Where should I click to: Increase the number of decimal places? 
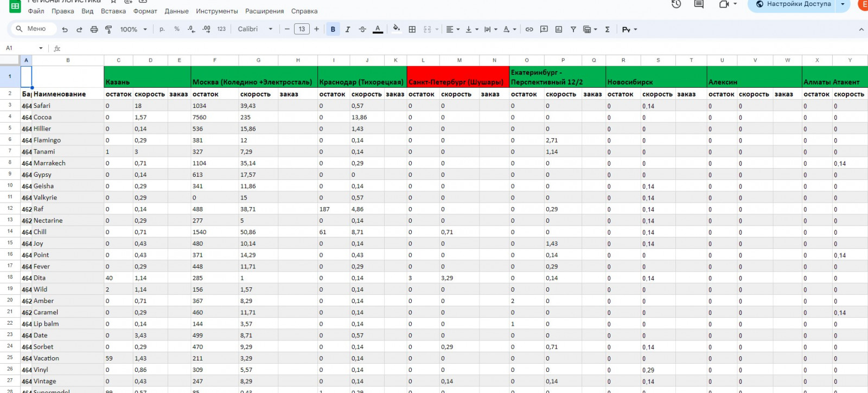(x=206, y=29)
